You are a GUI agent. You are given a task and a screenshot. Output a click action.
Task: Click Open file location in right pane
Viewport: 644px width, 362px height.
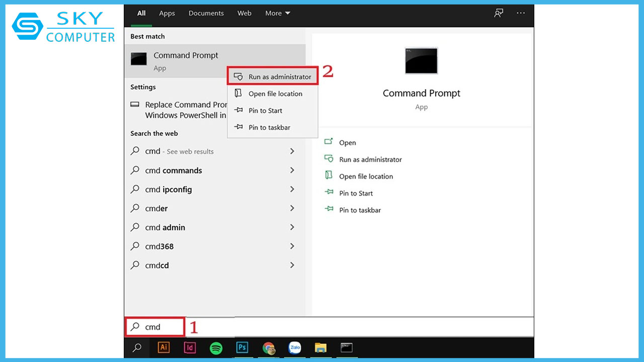coord(366,176)
